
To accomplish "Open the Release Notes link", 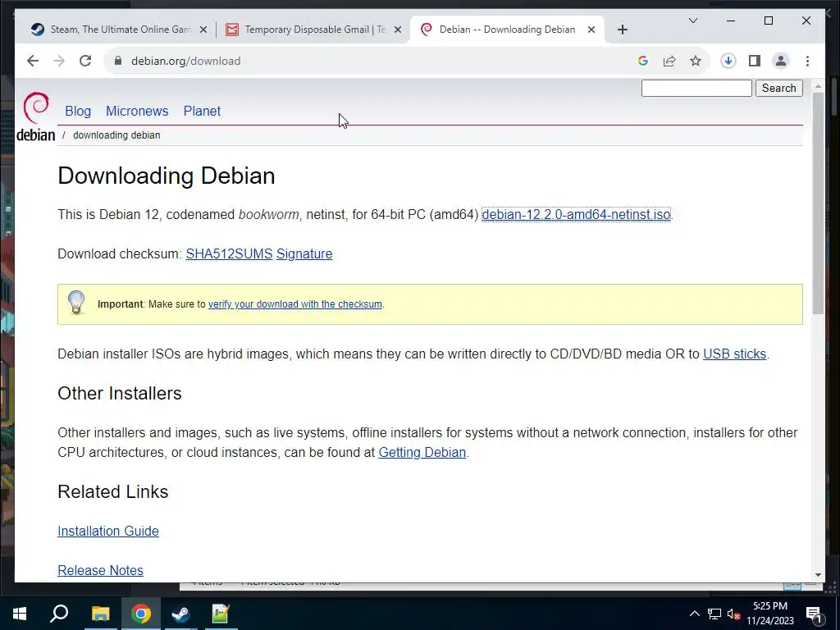I will (x=100, y=571).
